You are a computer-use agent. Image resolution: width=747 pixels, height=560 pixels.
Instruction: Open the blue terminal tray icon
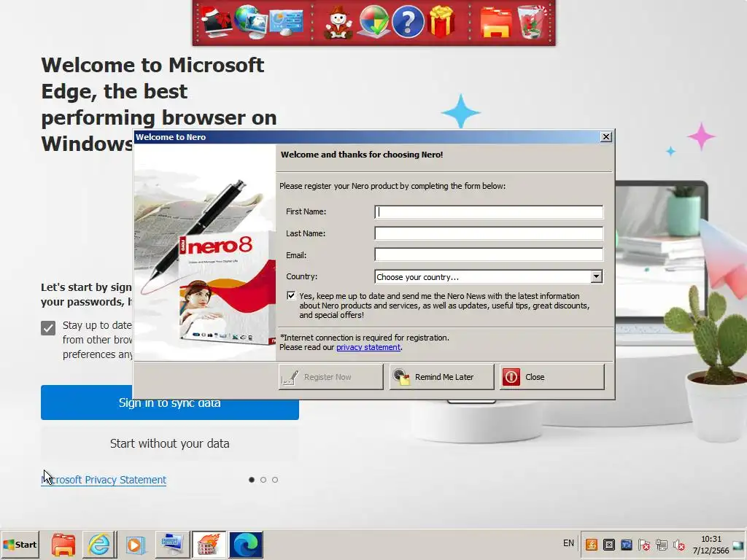[x=627, y=544]
